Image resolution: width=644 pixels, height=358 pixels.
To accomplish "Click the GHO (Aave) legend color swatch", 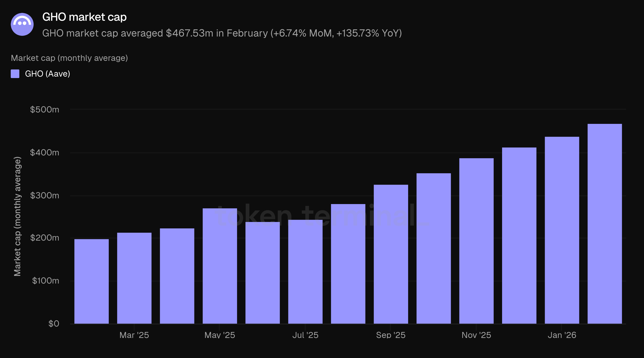I will click(15, 74).
